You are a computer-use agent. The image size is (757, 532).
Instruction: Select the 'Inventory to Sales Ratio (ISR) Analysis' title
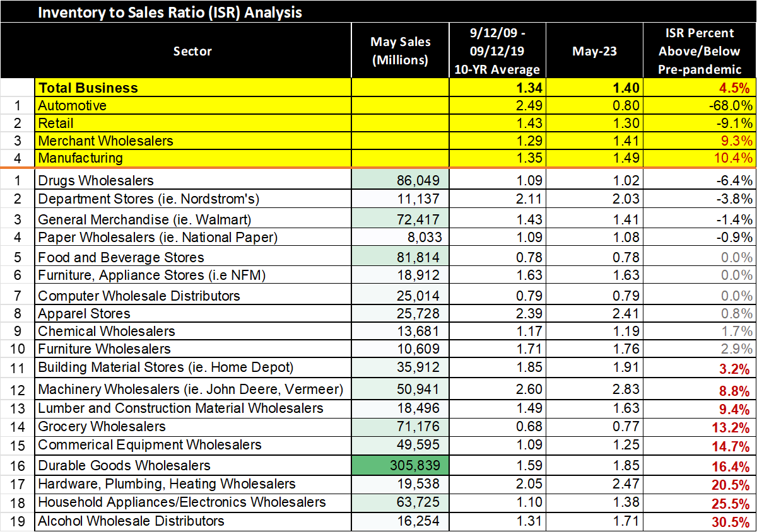point(170,12)
